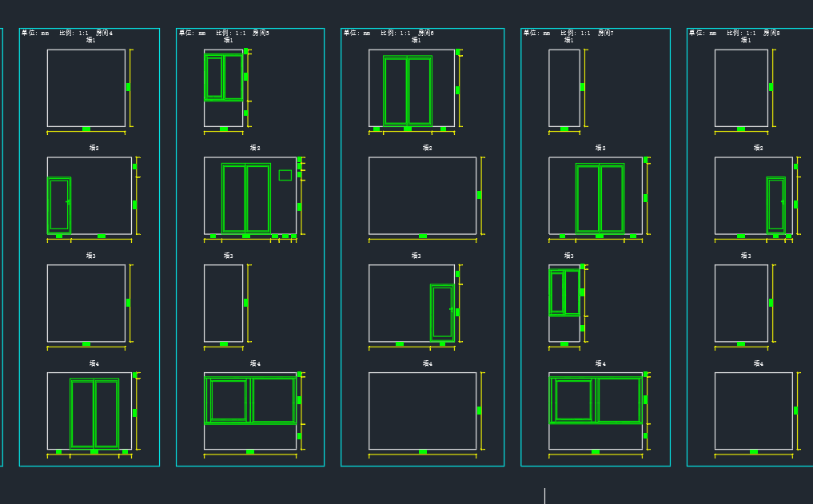The image size is (813, 504).
Task: Select the double door in Room 6 wall 1
Action: 408,90
